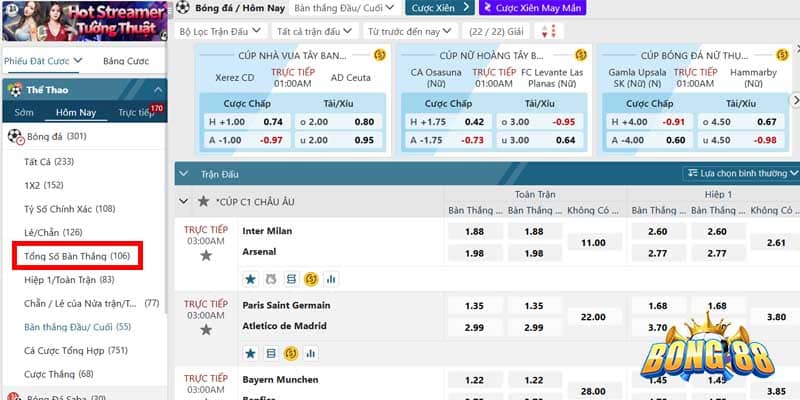Click the red sort arrows icon
The width and height of the screenshot is (800, 400).
pyautogui.click(x=549, y=31)
